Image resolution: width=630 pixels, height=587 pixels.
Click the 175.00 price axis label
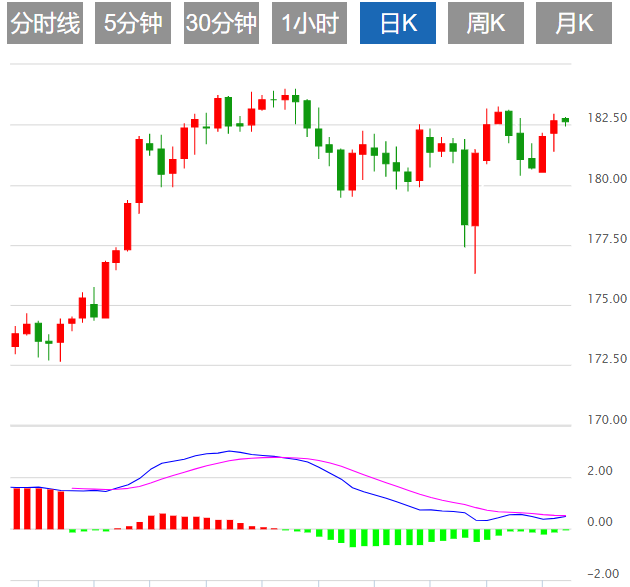pos(607,299)
